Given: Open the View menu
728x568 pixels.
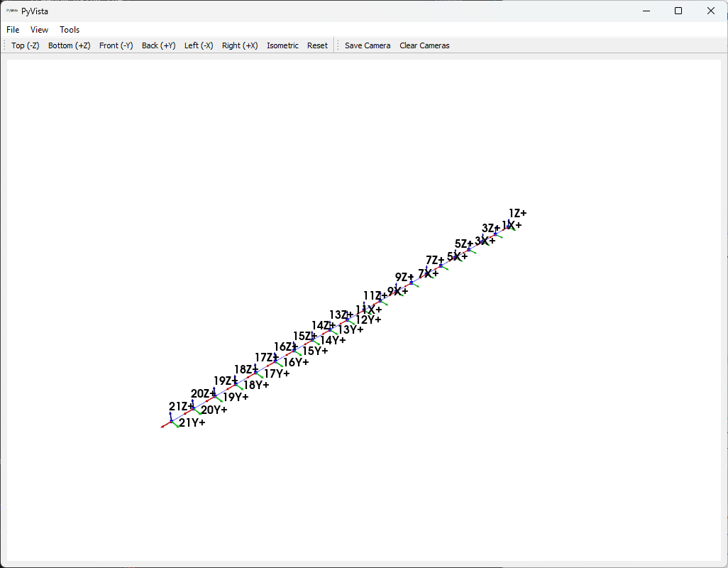Looking at the screenshot, I should pyautogui.click(x=39, y=29).
